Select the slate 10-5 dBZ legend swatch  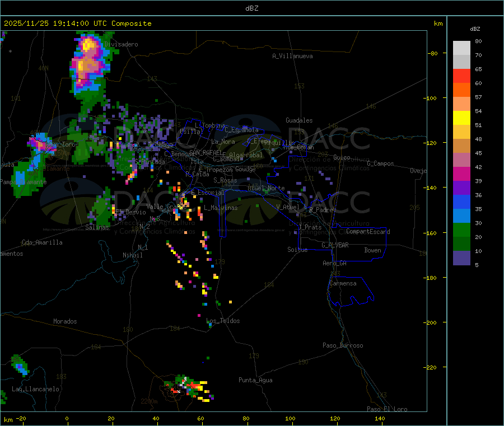[x=461, y=258]
